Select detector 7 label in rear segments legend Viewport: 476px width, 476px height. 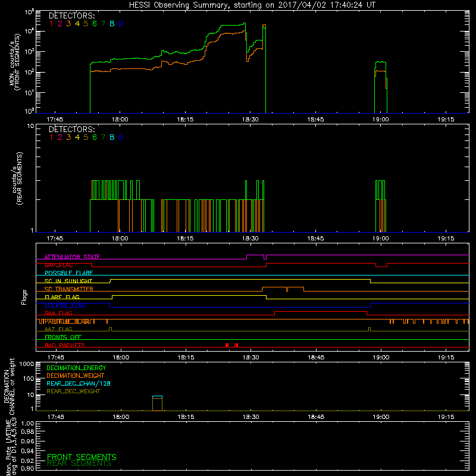click(x=103, y=137)
